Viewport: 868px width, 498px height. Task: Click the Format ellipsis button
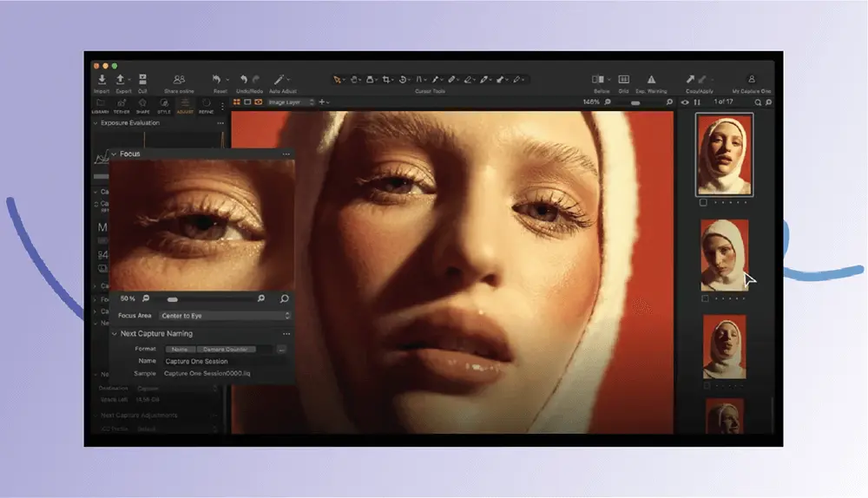tap(281, 349)
